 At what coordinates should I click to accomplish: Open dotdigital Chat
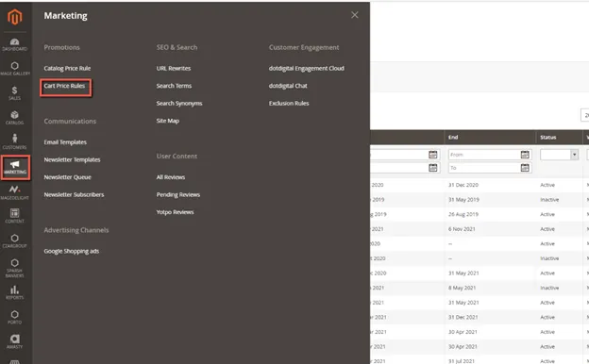tap(288, 86)
